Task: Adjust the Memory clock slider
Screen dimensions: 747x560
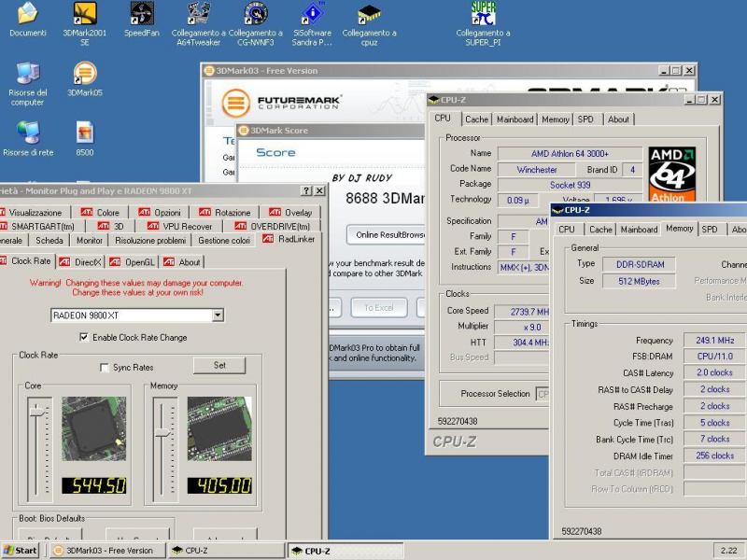Action: click(x=163, y=433)
